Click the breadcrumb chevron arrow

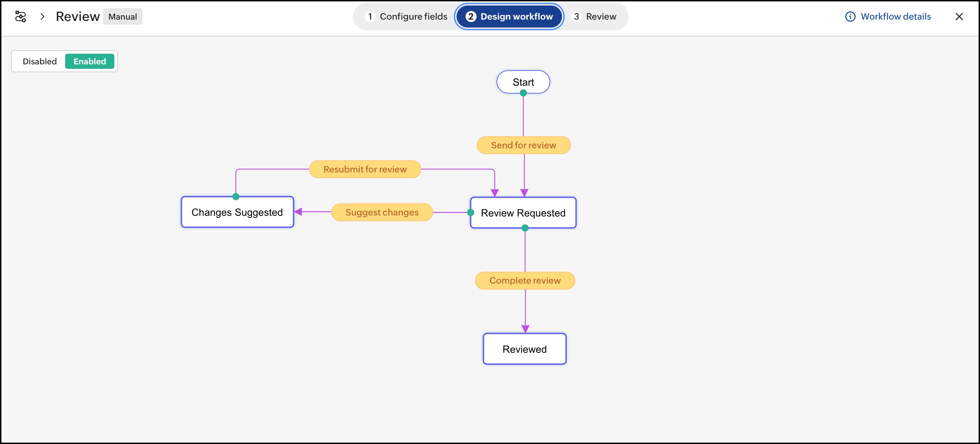click(43, 16)
